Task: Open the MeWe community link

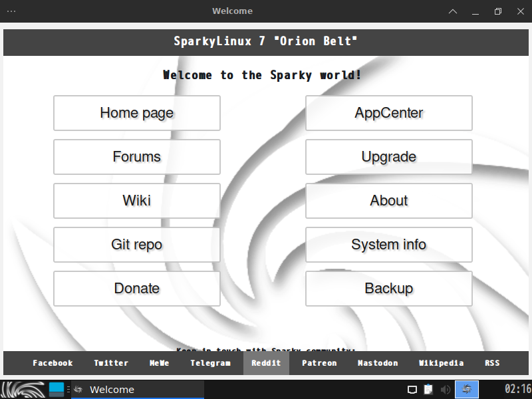Action: tap(159, 363)
